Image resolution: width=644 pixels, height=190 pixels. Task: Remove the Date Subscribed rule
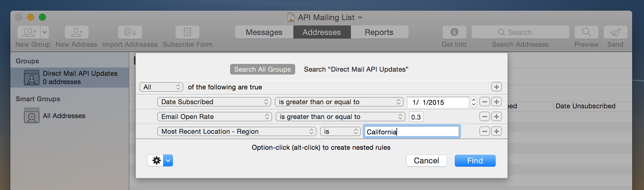485,102
